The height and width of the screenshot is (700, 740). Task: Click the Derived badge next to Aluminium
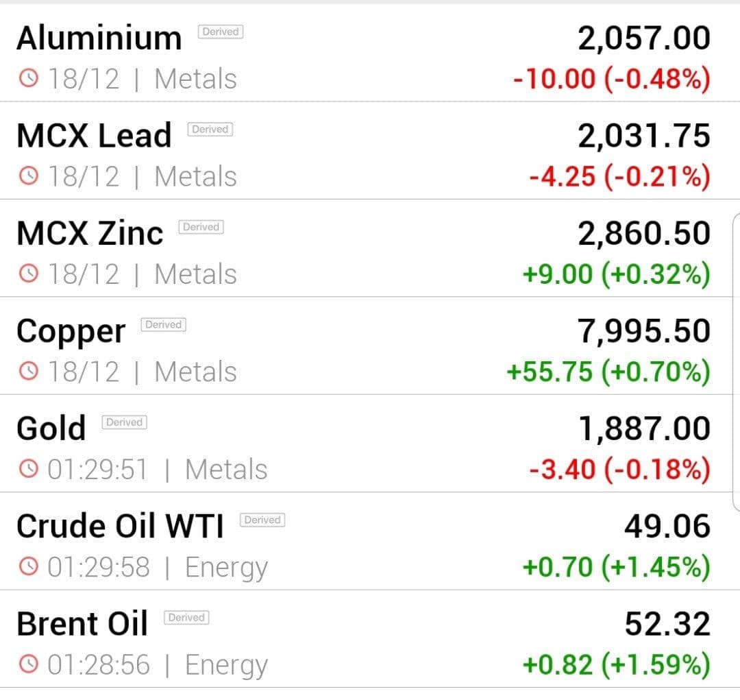[x=221, y=32]
